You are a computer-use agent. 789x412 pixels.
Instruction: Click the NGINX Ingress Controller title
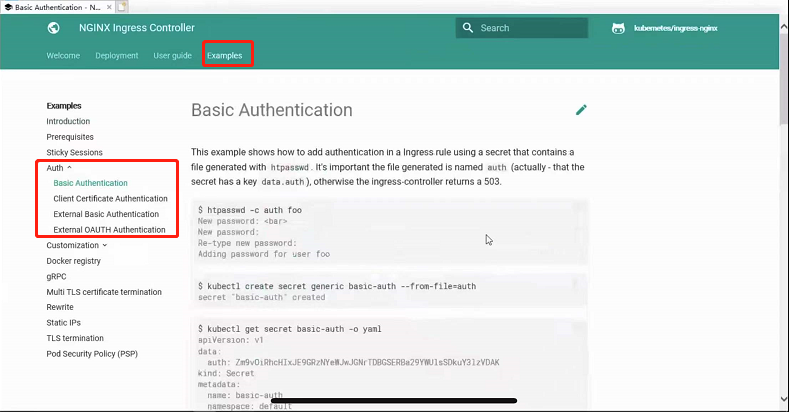pyautogui.click(x=136, y=28)
